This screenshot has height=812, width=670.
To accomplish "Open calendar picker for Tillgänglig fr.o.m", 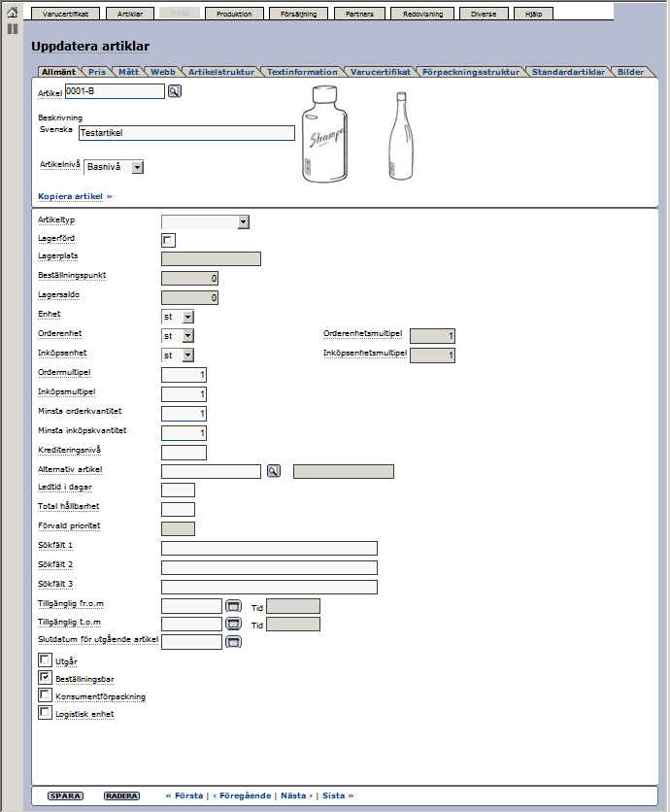I will (x=233, y=605).
